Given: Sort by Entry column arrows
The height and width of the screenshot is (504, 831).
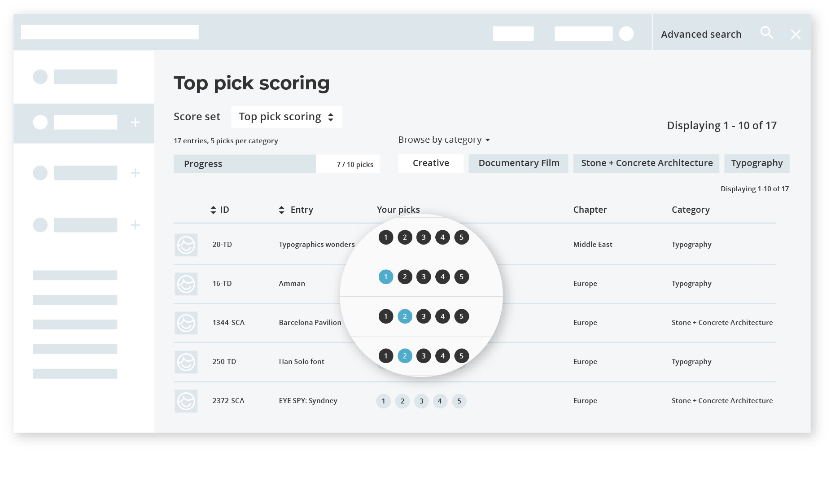Looking at the screenshot, I should coord(281,210).
